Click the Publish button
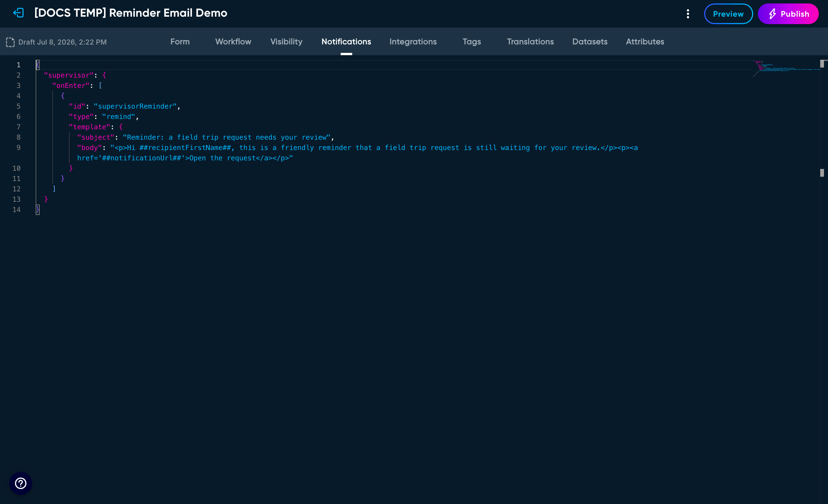 (788, 14)
